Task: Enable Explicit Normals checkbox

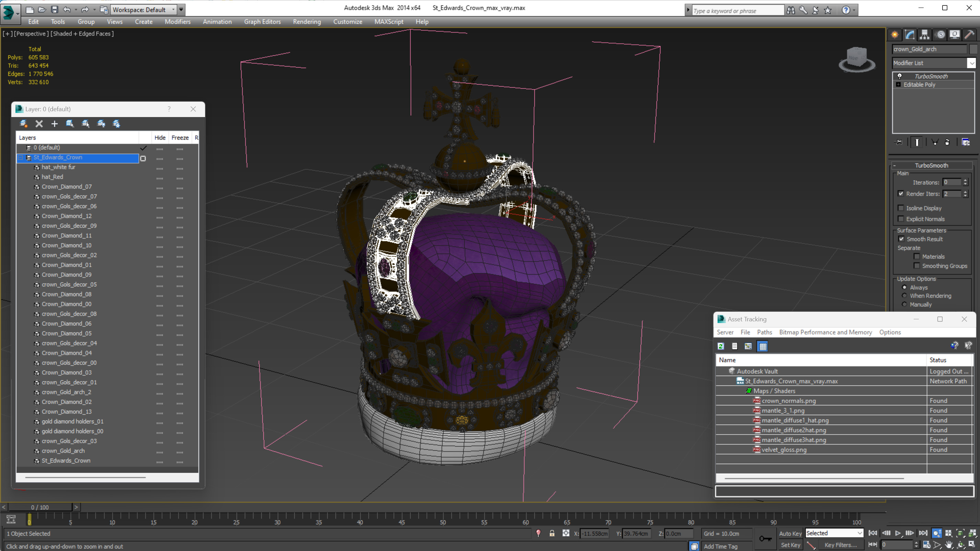Action: coord(901,219)
